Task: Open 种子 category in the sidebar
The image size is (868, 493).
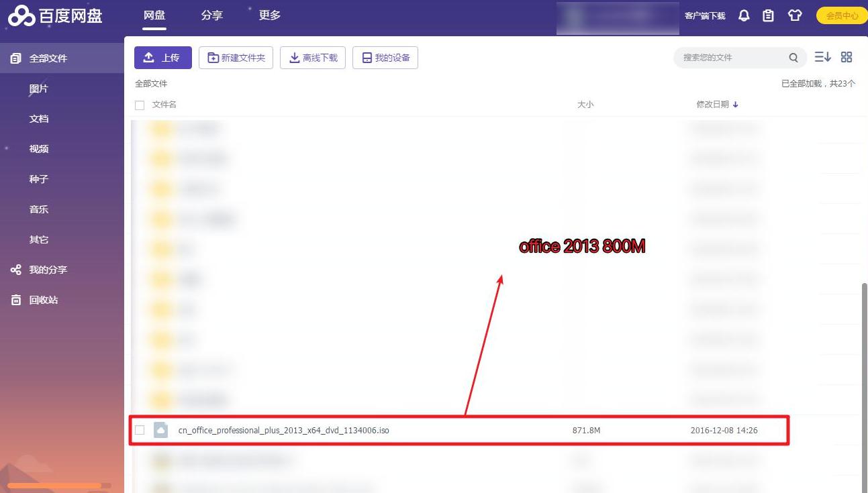Action: coord(39,179)
